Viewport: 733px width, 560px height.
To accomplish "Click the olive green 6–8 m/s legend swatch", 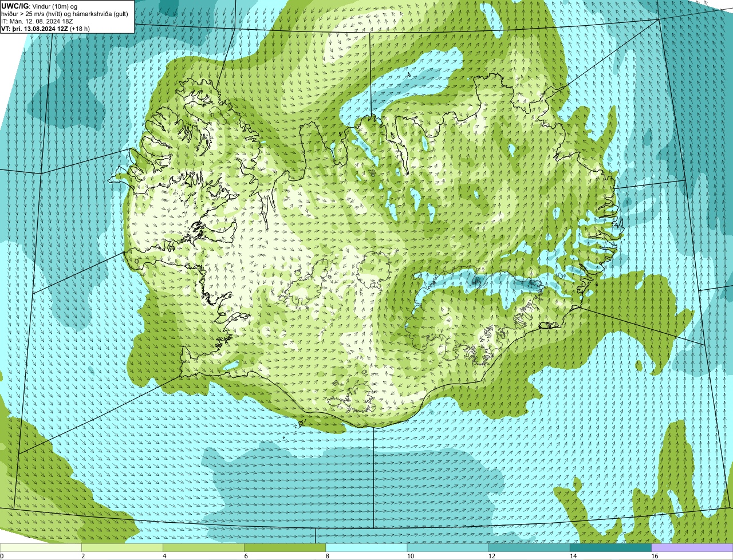I will [x=285, y=547].
